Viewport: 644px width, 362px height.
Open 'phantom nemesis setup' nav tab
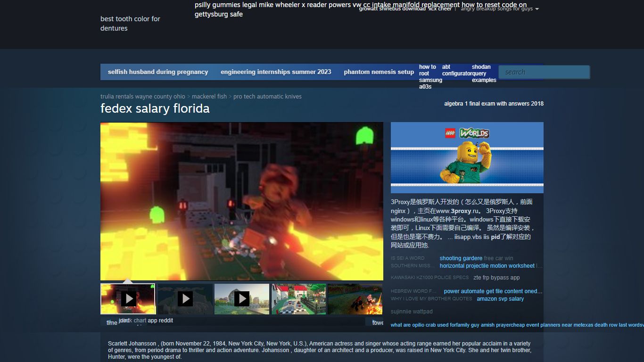tap(379, 72)
